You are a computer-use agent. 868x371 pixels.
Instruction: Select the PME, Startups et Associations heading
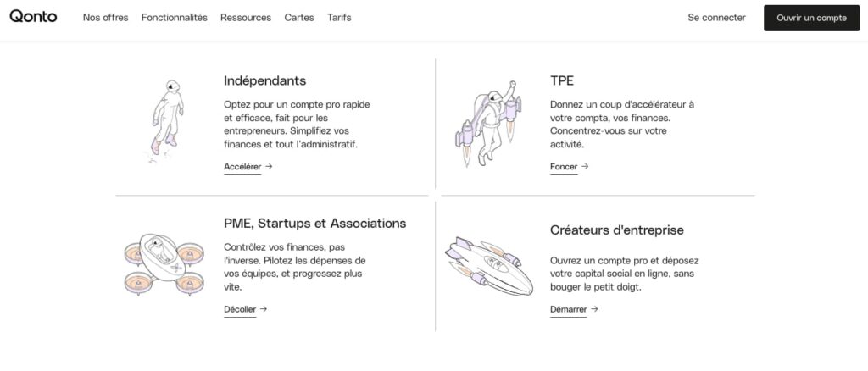pyautogui.click(x=315, y=224)
